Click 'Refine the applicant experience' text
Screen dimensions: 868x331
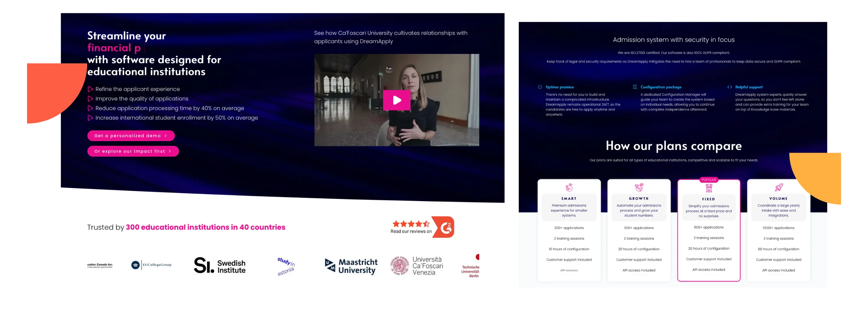pos(137,89)
